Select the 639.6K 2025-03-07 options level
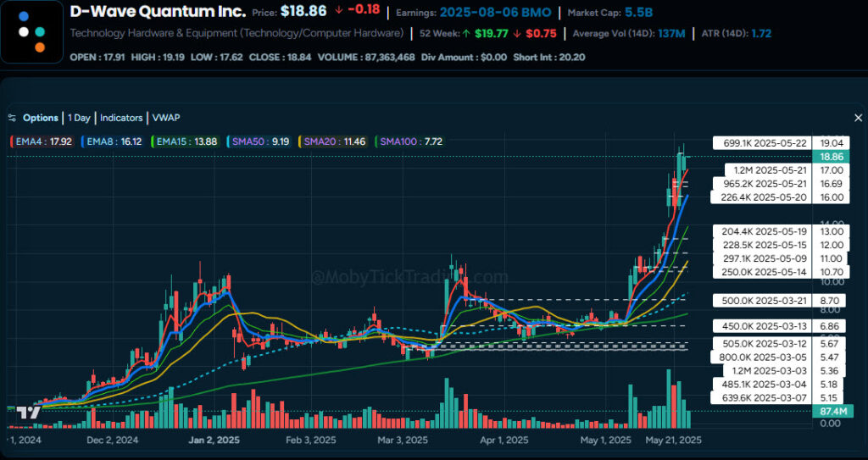Viewport: 868px width, 460px height. point(762,397)
